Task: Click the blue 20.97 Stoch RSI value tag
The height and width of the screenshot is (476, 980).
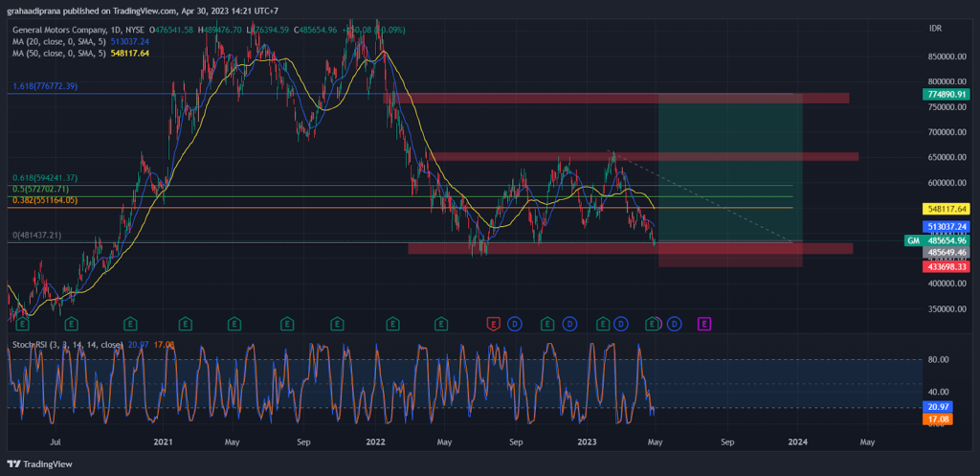Action: point(937,407)
